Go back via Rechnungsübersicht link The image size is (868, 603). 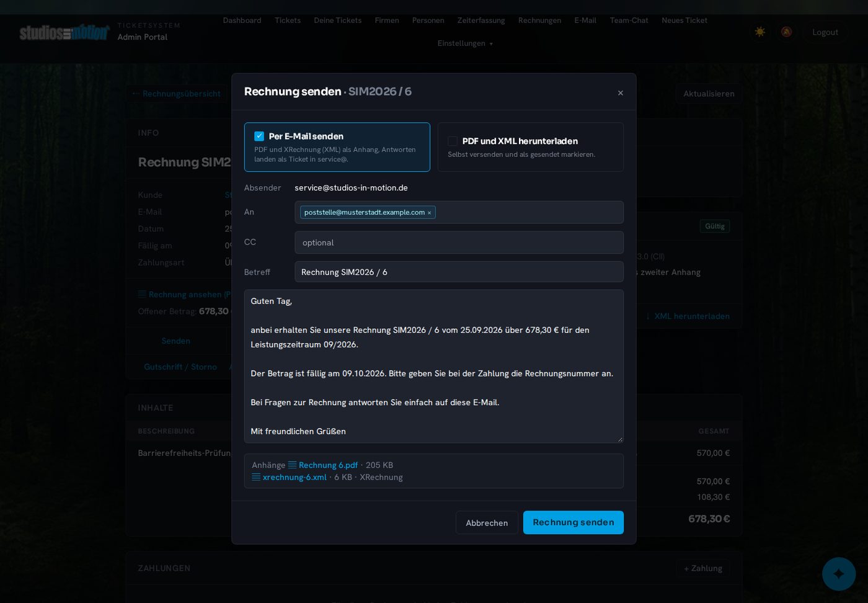tap(177, 94)
